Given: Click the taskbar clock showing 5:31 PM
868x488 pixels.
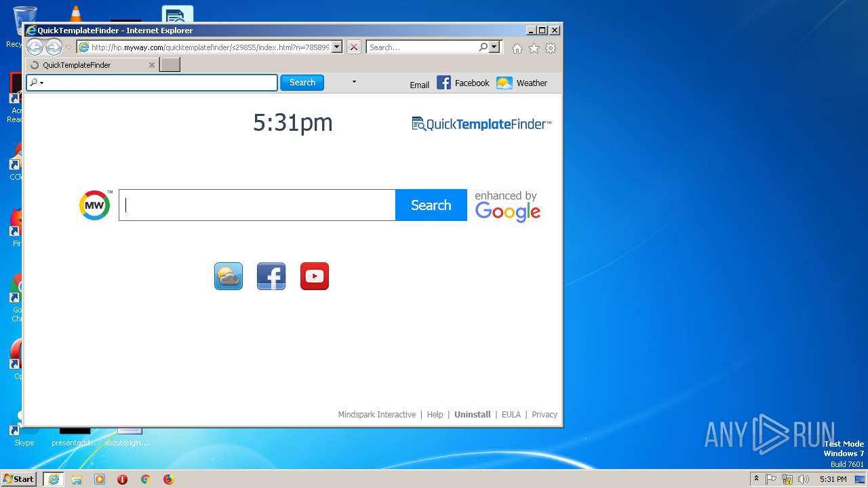Looking at the screenshot, I should click(833, 479).
